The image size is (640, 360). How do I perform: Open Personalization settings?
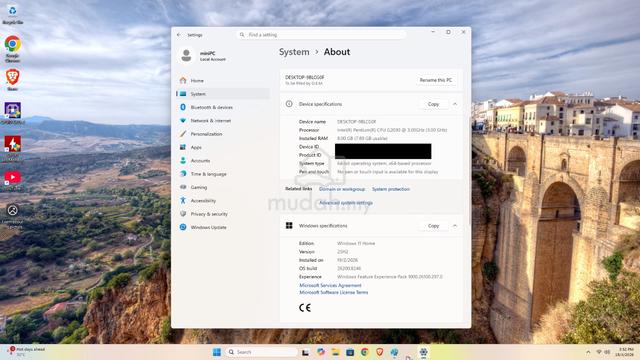point(224,134)
